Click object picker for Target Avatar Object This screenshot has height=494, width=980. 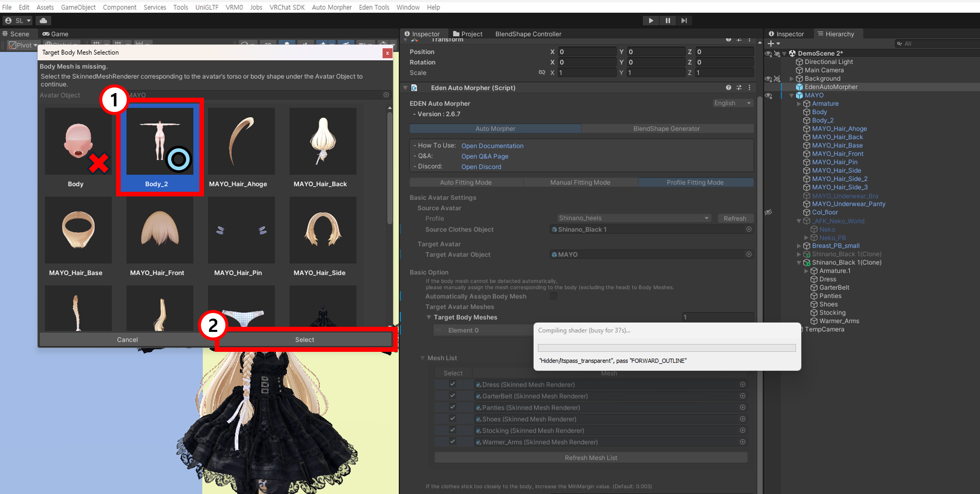coord(749,254)
